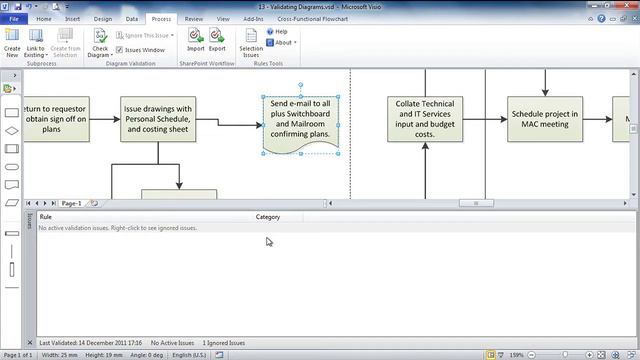Select the horizontal swimlane shape in stencil

[x=12, y=233]
